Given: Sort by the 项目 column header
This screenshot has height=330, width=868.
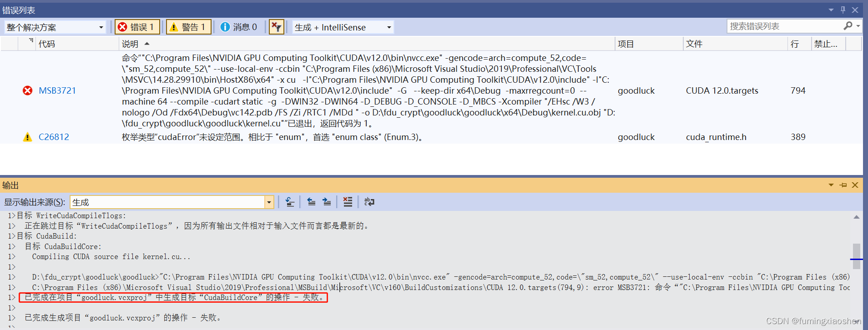Looking at the screenshot, I should (649, 44).
